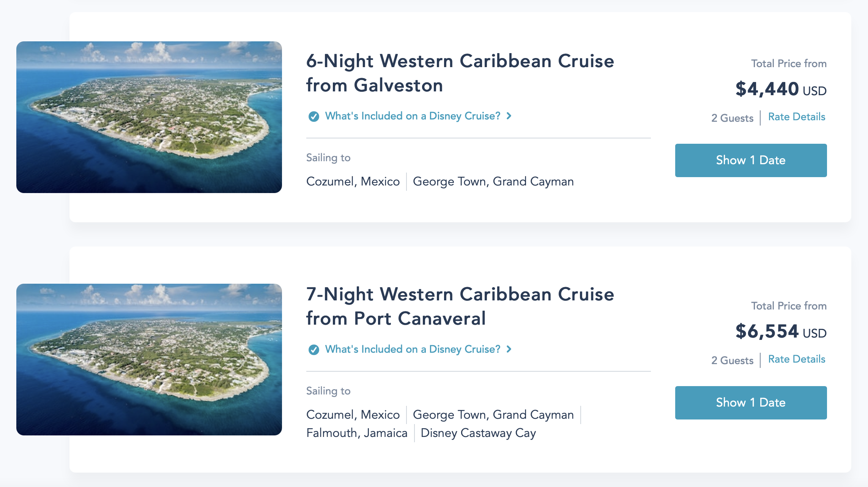The width and height of the screenshot is (868, 487).
Task: Select the 7-Night Western Caribbean Cruise title
Action: [460, 306]
